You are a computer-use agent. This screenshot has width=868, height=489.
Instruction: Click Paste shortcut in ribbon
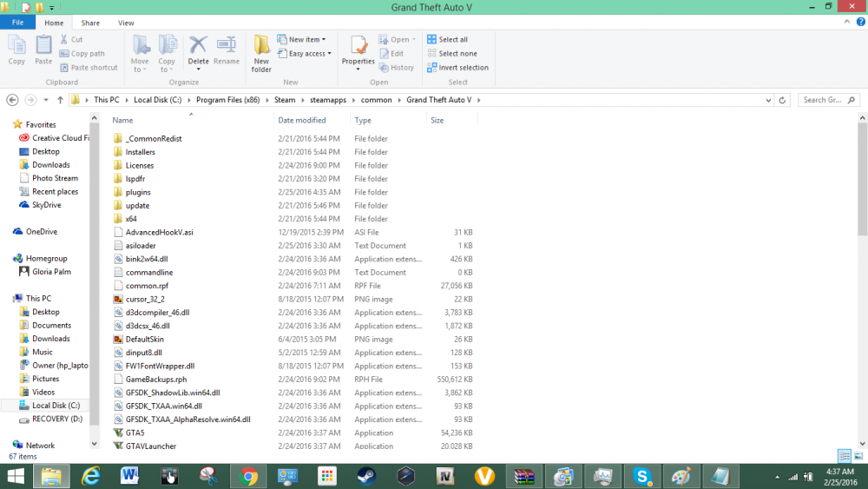click(x=89, y=68)
